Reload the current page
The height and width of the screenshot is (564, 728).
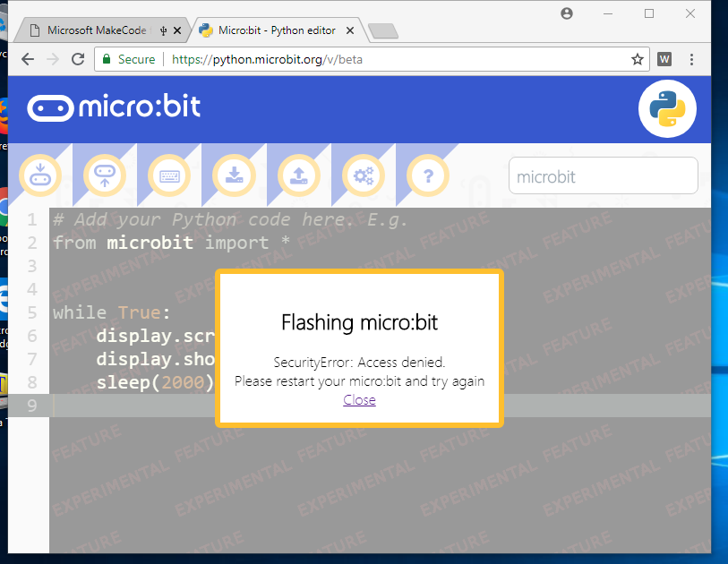click(78, 59)
